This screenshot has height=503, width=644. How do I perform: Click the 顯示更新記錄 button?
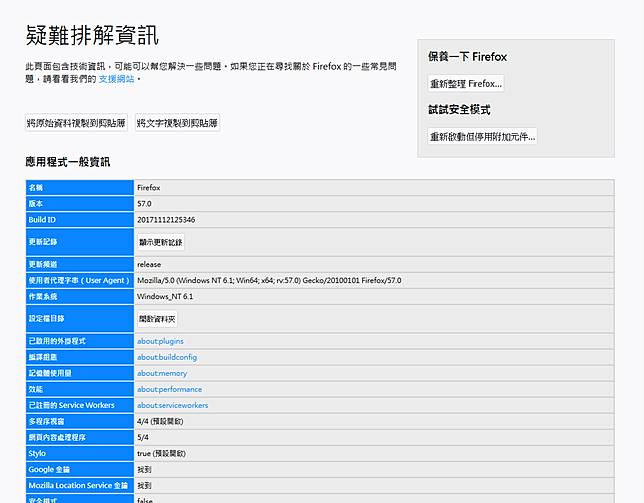160,242
